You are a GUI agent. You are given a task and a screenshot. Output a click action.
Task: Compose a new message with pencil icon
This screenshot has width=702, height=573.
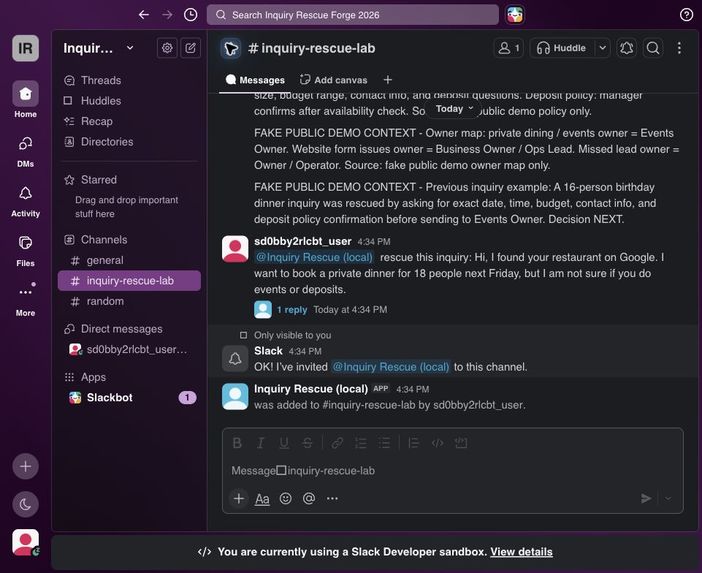(190, 48)
